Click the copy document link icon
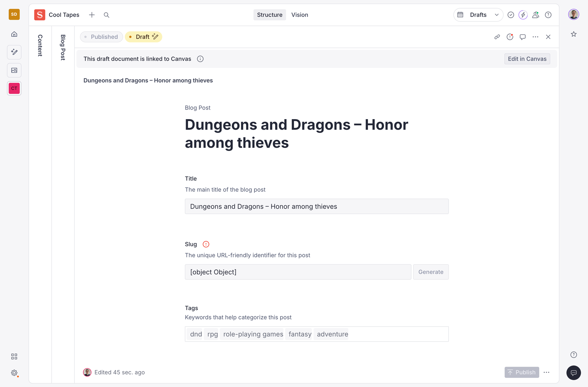 (x=497, y=37)
